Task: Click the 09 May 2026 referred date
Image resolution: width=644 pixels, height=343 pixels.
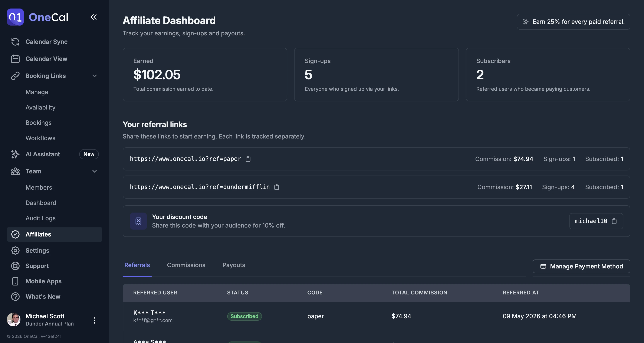Action: point(540,316)
